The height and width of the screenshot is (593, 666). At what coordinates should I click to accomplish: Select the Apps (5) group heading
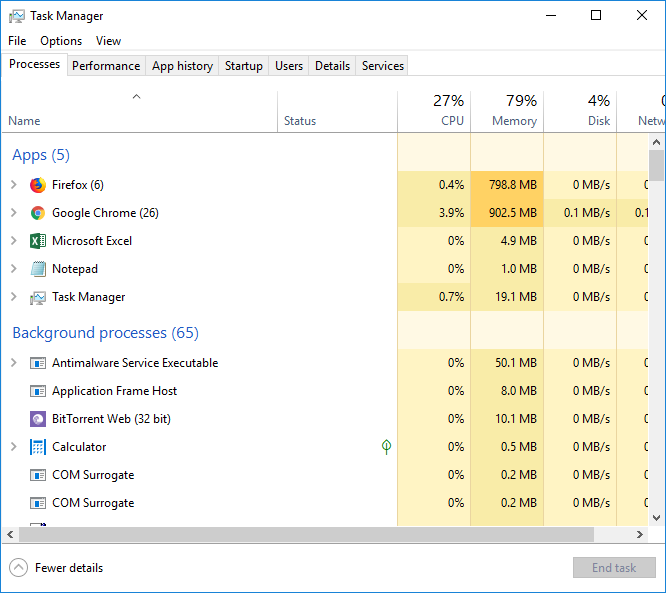point(41,155)
